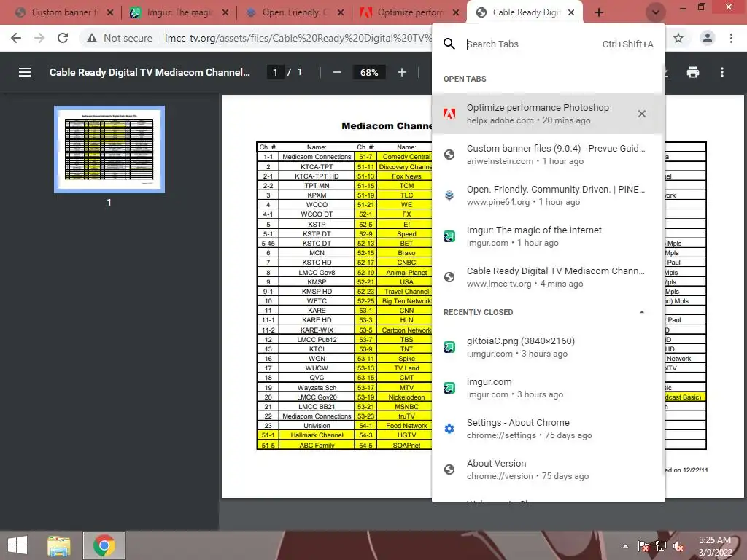The height and width of the screenshot is (560, 747).
Task: Open Custom banner files entry in tab list
Action: [x=549, y=155]
